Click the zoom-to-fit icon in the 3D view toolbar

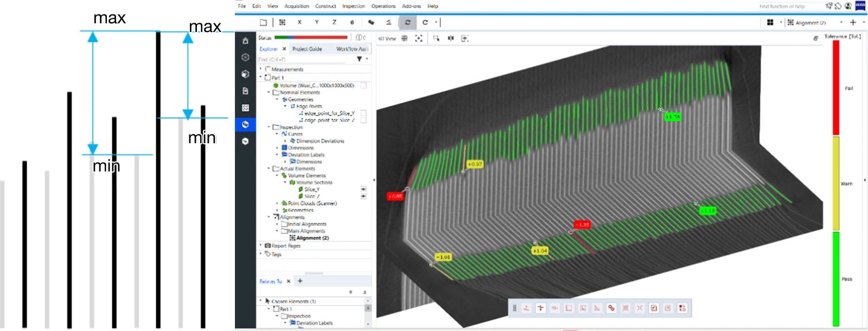(419, 39)
